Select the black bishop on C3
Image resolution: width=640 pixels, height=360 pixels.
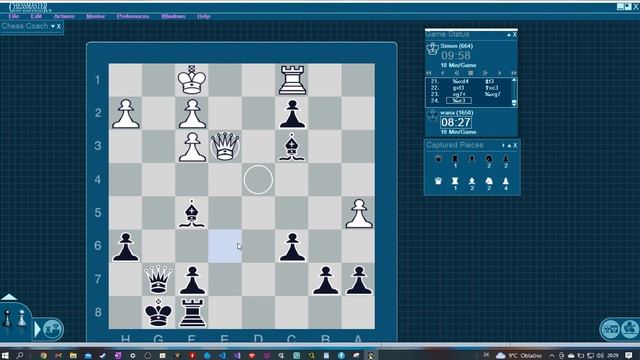pyautogui.click(x=291, y=147)
